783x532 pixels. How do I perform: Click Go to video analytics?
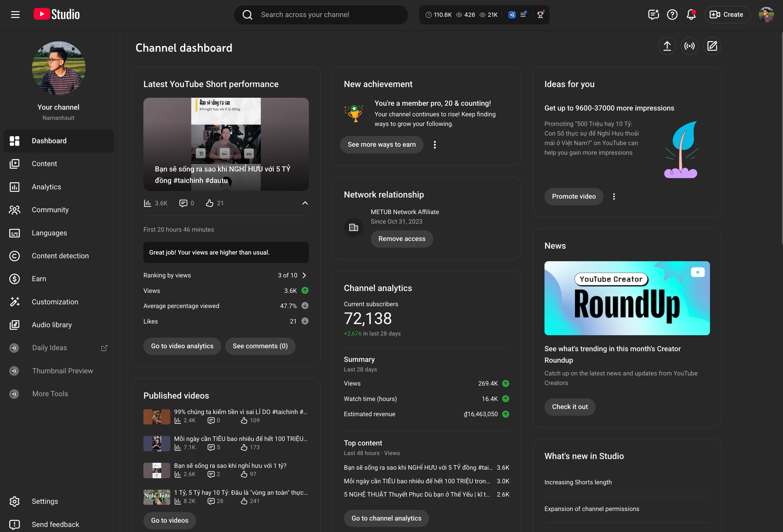pos(182,346)
